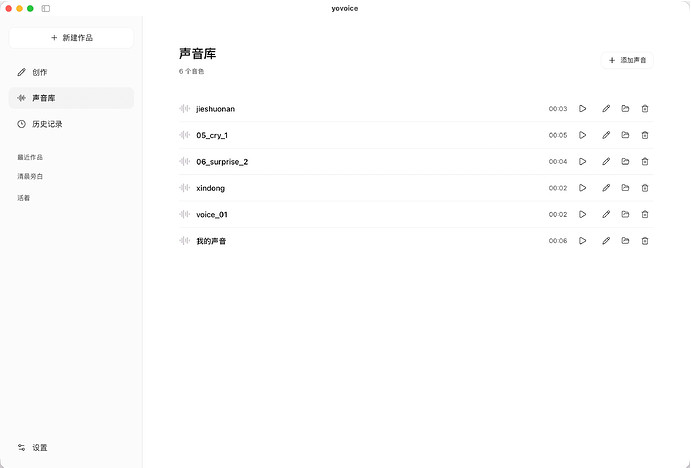
Task: Play the 05_cry_1 voice sample
Action: (x=582, y=135)
